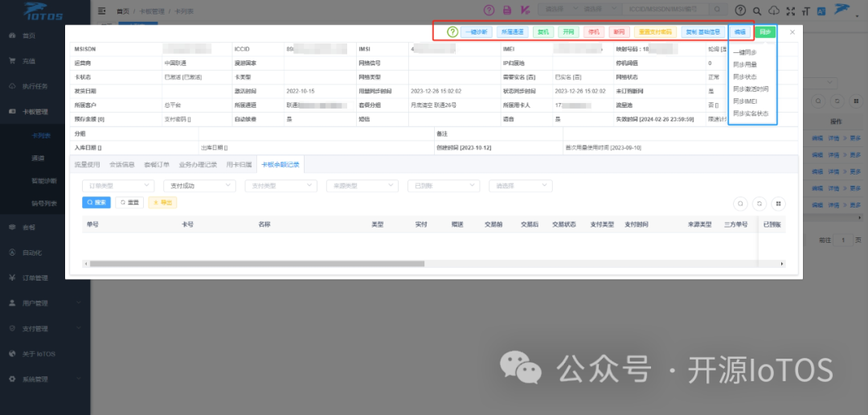Click the green 同步 button
Viewport: 868px width, 415px height.
click(x=765, y=32)
